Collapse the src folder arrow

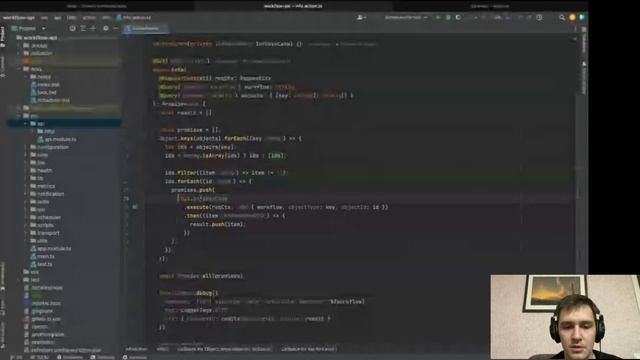pos(19,116)
